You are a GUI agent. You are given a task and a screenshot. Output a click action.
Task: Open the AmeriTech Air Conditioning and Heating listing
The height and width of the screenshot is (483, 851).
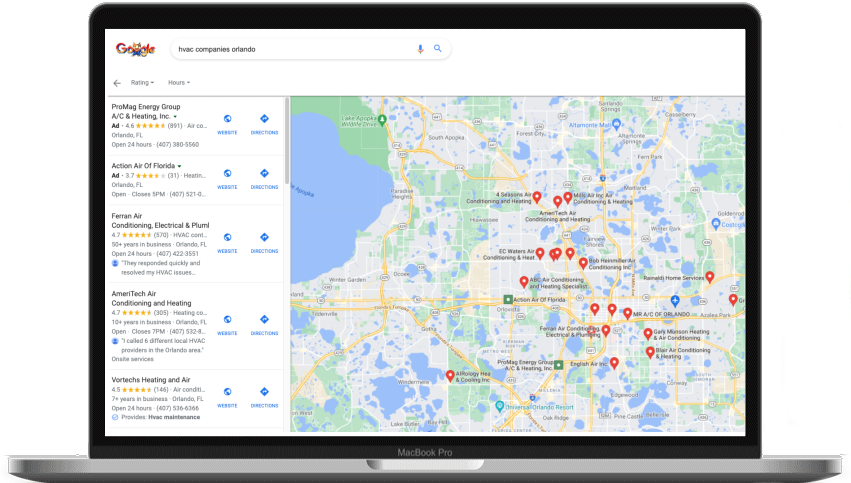point(151,298)
